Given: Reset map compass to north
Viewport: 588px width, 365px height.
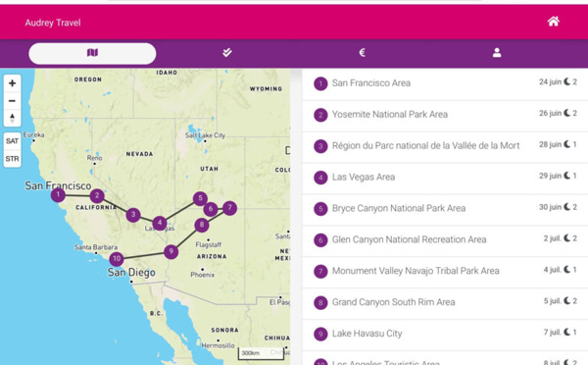Looking at the screenshot, I should coord(12,118).
